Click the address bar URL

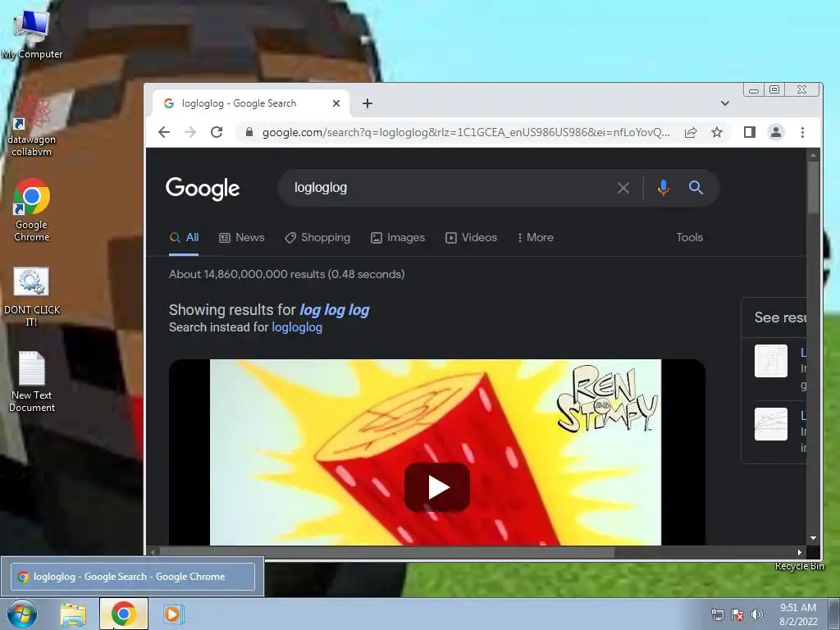466,132
